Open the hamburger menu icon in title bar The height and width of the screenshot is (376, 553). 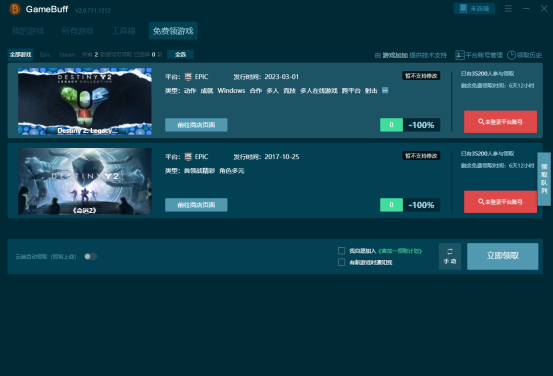pos(508,8)
